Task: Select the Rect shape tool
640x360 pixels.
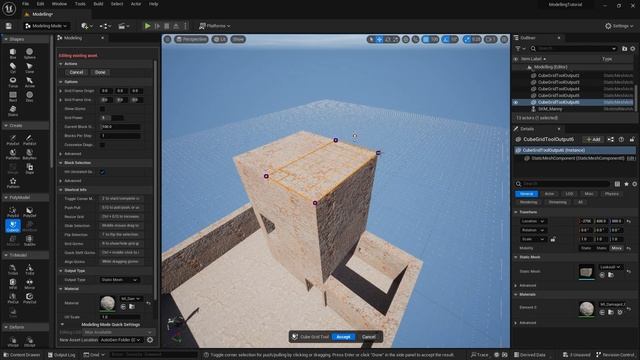Action: (x=13, y=96)
